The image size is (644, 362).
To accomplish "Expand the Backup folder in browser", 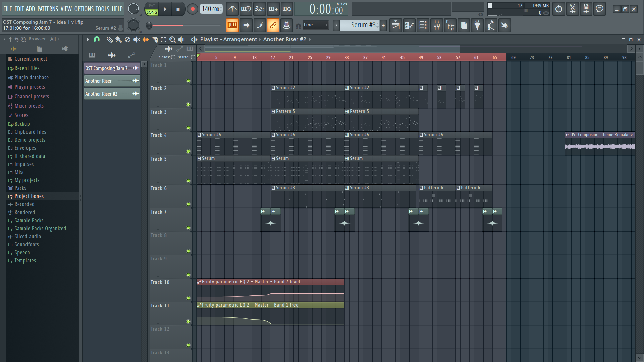I will coord(22,124).
